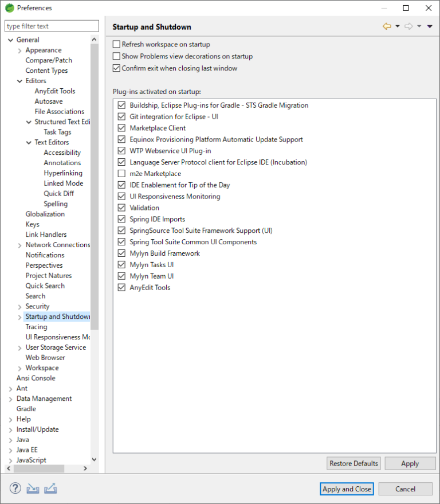Screen dimensions: 440x504
Task: Open Content Types preferences page
Action: pyautogui.click(x=46, y=71)
